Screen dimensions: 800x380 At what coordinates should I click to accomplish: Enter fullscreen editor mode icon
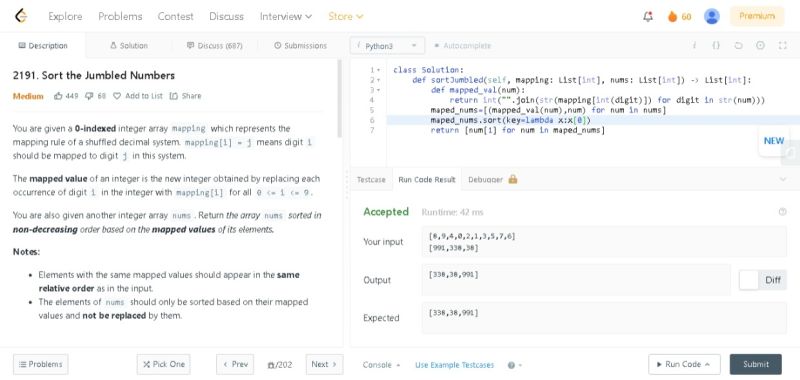pos(783,45)
